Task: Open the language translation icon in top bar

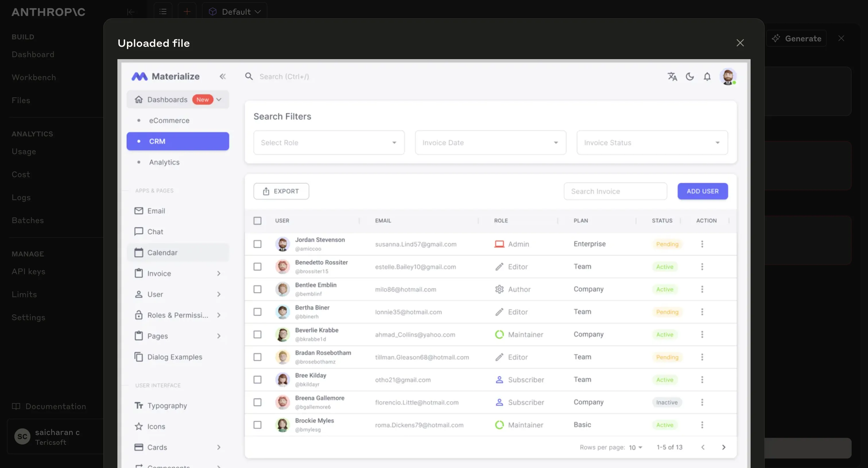Action: coord(673,76)
